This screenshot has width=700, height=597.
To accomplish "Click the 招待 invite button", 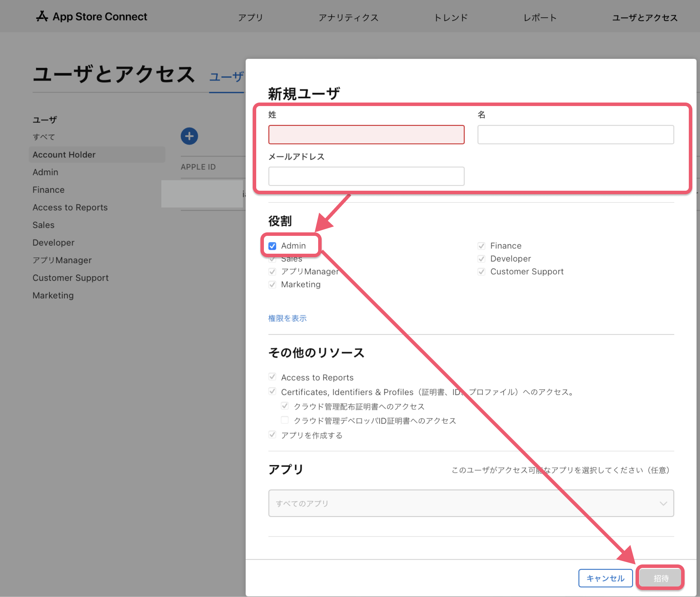I will click(661, 578).
